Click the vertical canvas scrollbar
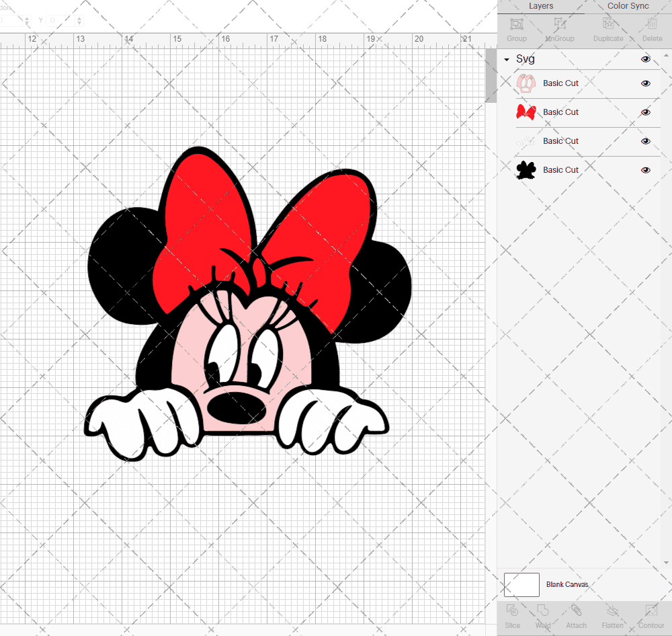The width and height of the screenshot is (672, 636). [491, 75]
